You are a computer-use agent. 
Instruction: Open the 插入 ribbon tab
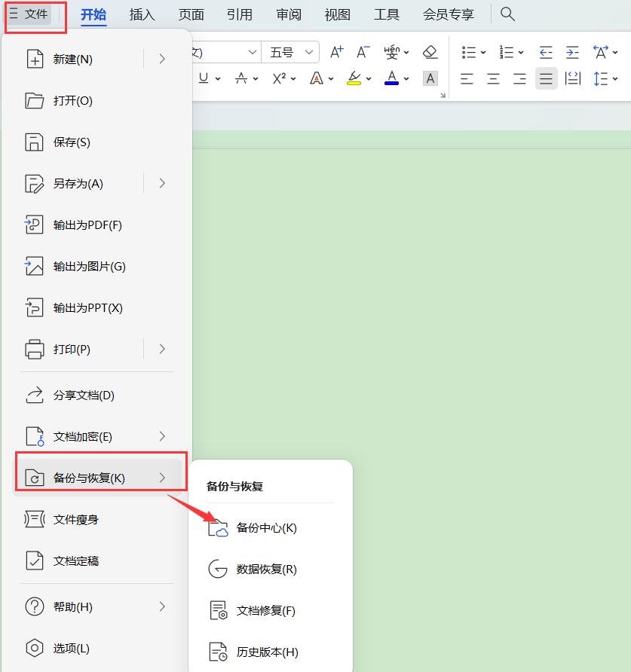tap(142, 14)
